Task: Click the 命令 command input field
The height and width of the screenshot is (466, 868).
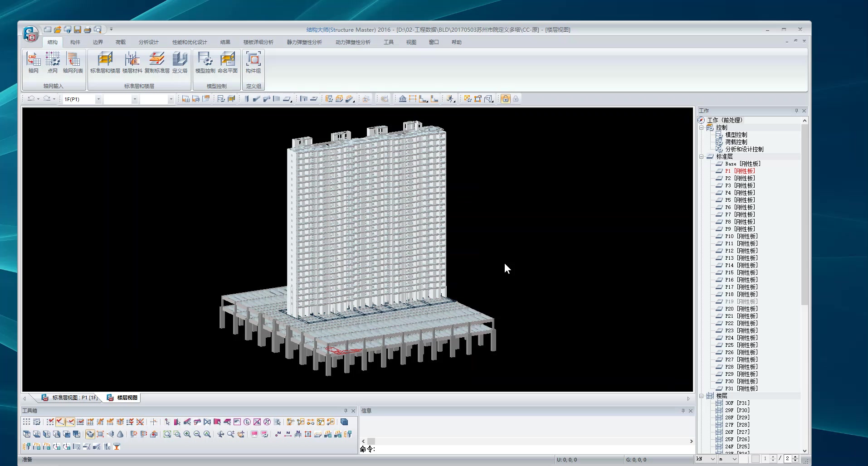Action: point(535,449)
